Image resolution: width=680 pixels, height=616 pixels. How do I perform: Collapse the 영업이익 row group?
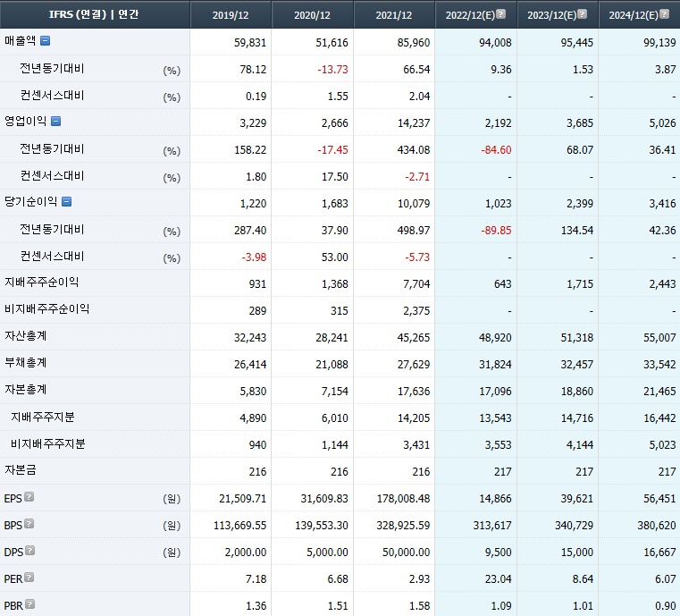tap(56, 121)
